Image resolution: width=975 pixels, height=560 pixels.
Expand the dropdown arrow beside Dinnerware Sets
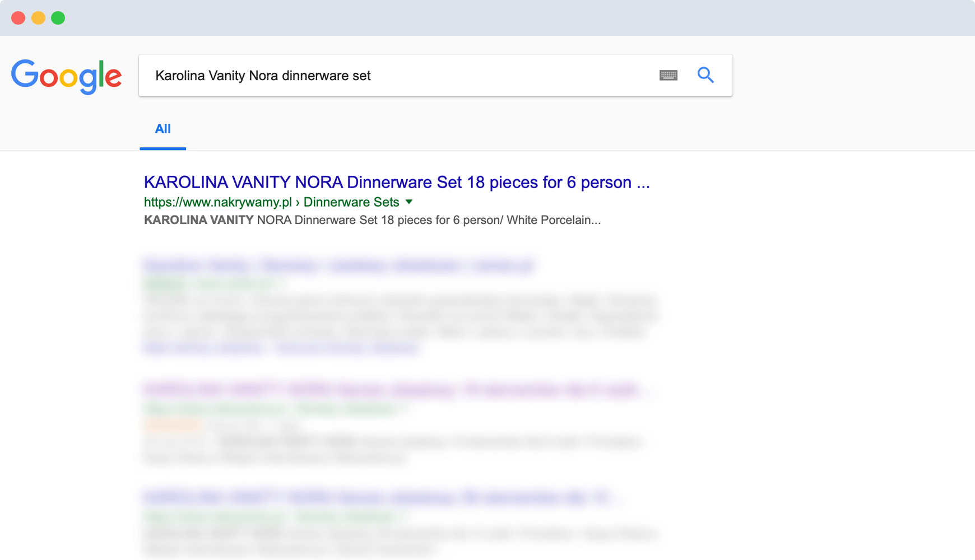[x=409, y=202]
